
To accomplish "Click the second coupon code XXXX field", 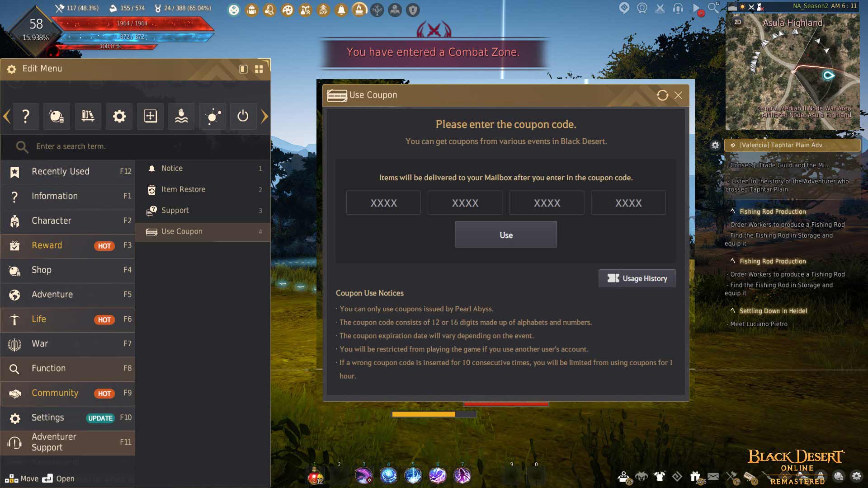I will click(465, 203).
